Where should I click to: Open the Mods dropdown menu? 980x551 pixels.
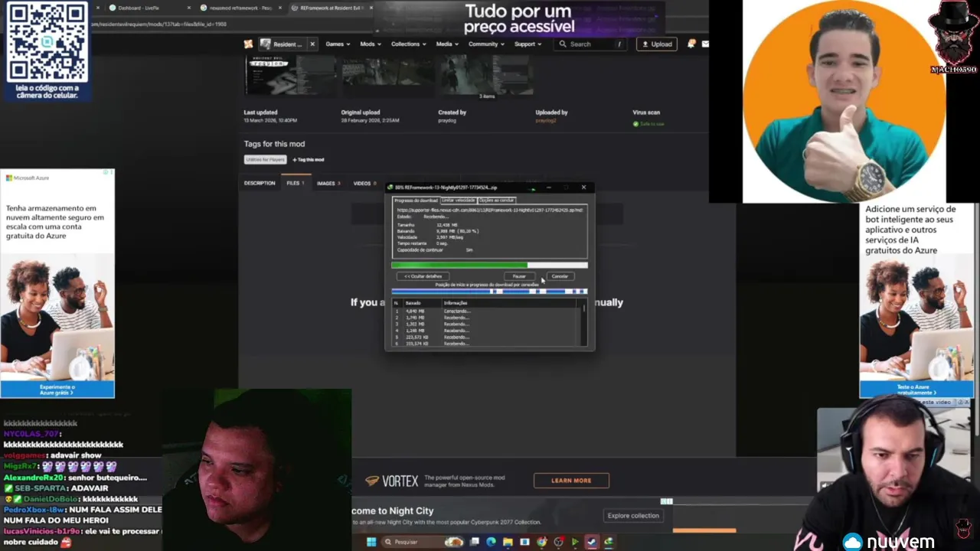tap(371, 44)
